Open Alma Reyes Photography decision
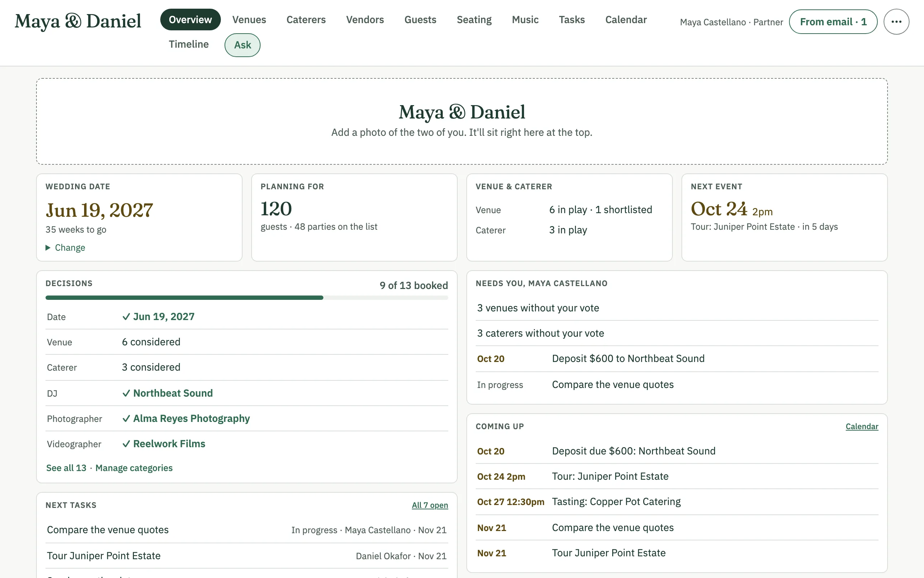Screen dimensions: 924x578 pyautogui.click(x=247, y=418)
